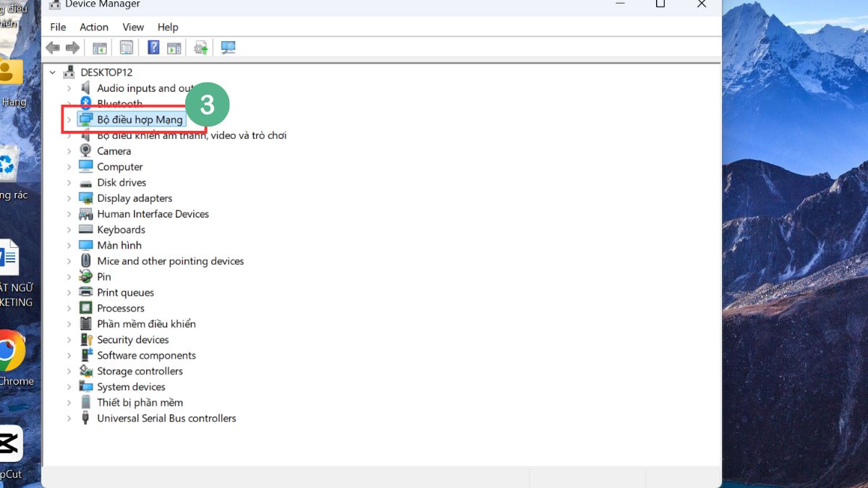This screenshot has width=868, height=488.
Task: Click the monitor icon beside Computer
Action: pyautogui.click(x=85, y=167)
